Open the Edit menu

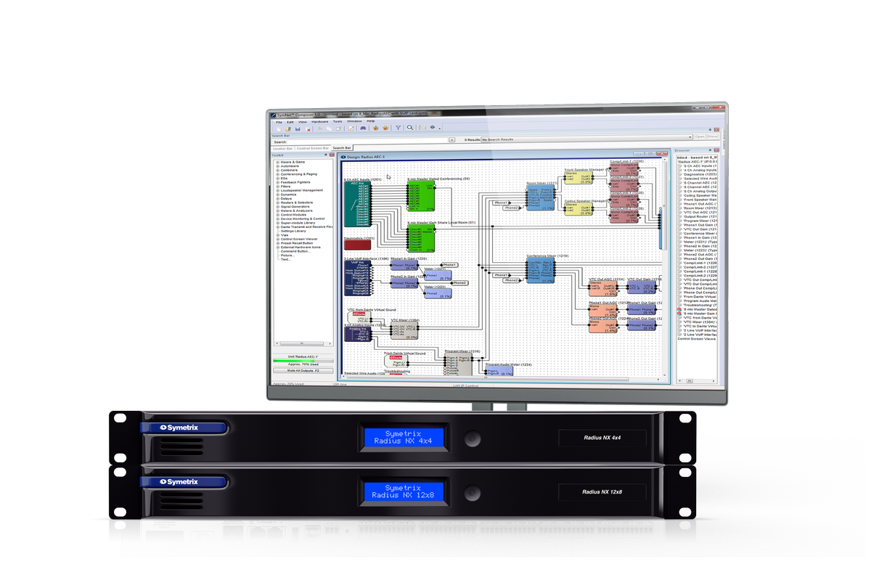290,122
